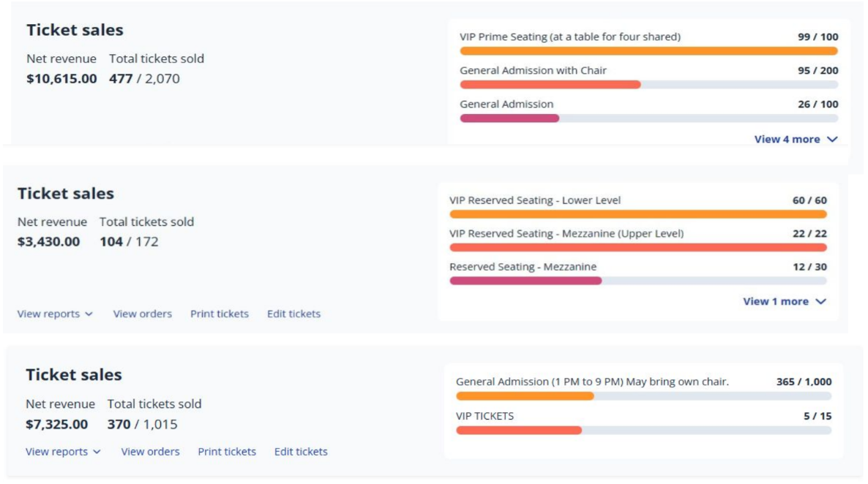The width and height of the screenshot is (868, 484).
Task: Click the VIP Reserved Seating Lower Level bar
Action: 637,214
